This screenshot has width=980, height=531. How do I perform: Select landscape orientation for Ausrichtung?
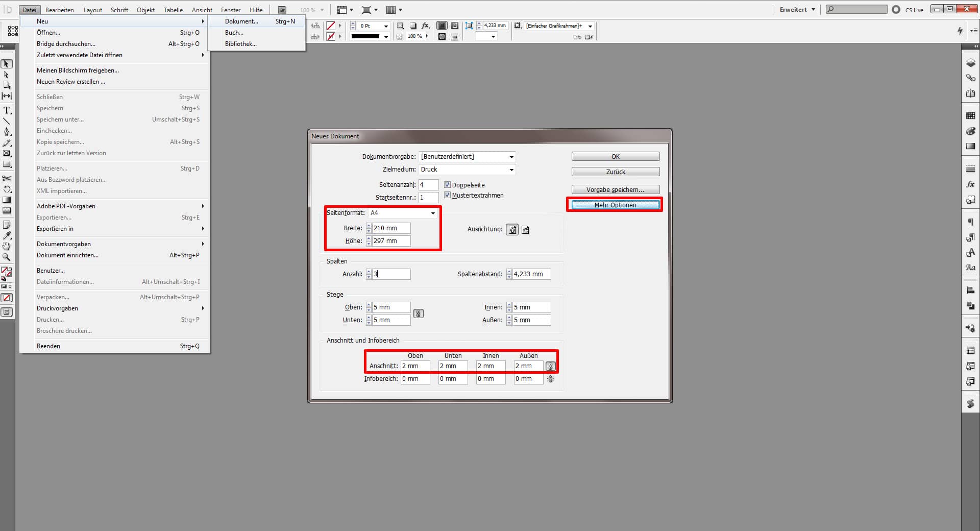coord(525,230)
